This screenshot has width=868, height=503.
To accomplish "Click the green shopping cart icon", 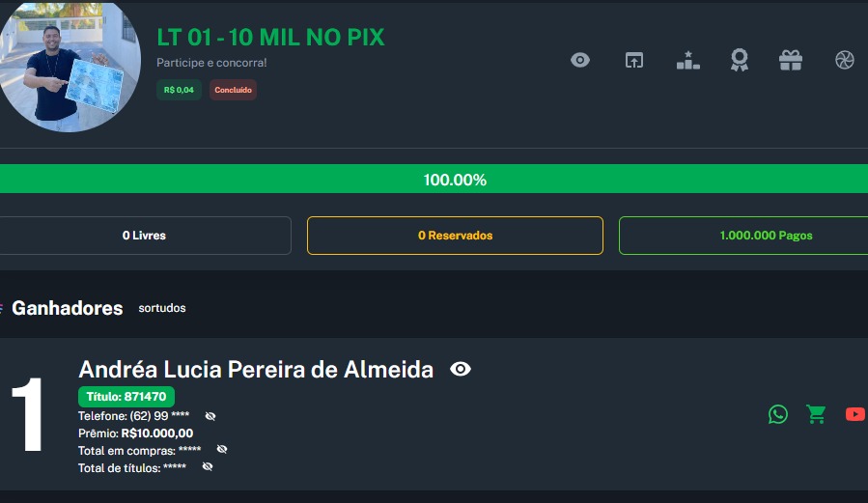I will pos(817,414).
